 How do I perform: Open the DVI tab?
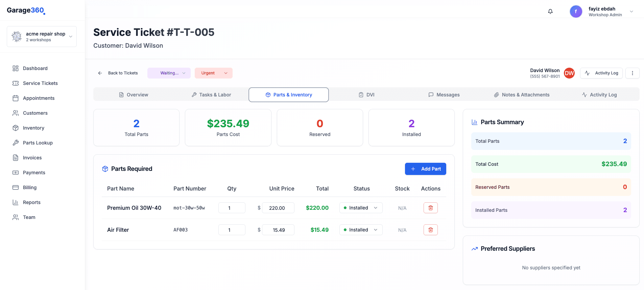coord(366,95)
